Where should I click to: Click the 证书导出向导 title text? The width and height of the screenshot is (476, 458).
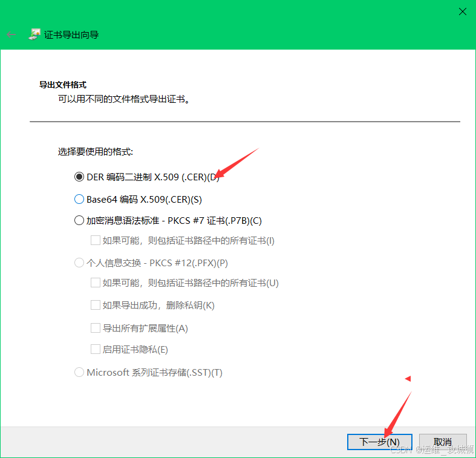pyautogui.click(x=71, y=34)
